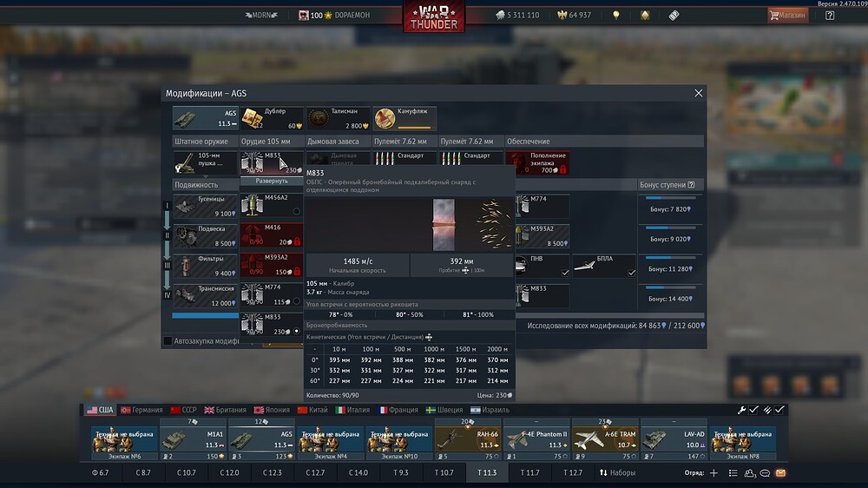
Task: Click the Бонус 7 820 progress bar
Action: click(x=670, y=198)
